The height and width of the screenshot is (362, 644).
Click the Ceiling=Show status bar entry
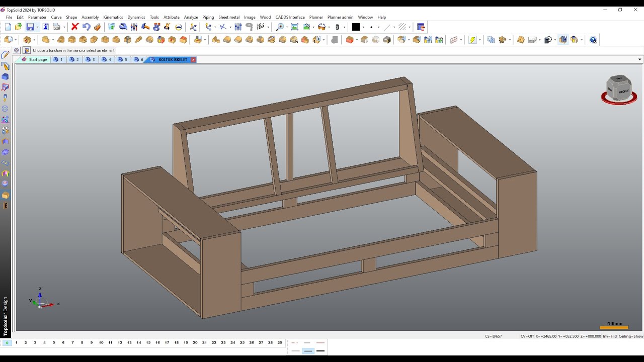pyautogui.click(x=631, y=336)
